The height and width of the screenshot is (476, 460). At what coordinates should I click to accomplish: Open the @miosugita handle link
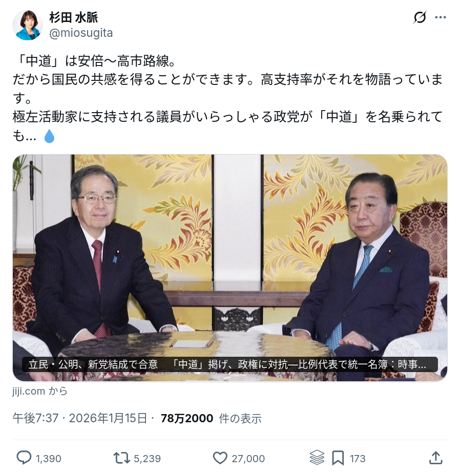(81, 33)
